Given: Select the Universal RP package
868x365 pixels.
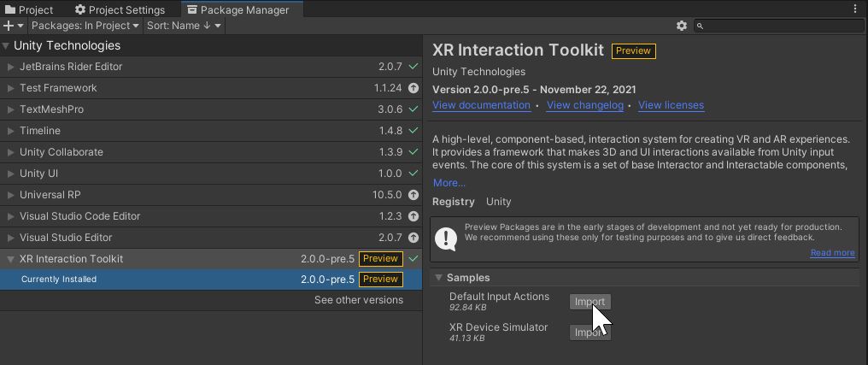Looking at the screenshot, I should pyautogui.click(x=211, y=195).
